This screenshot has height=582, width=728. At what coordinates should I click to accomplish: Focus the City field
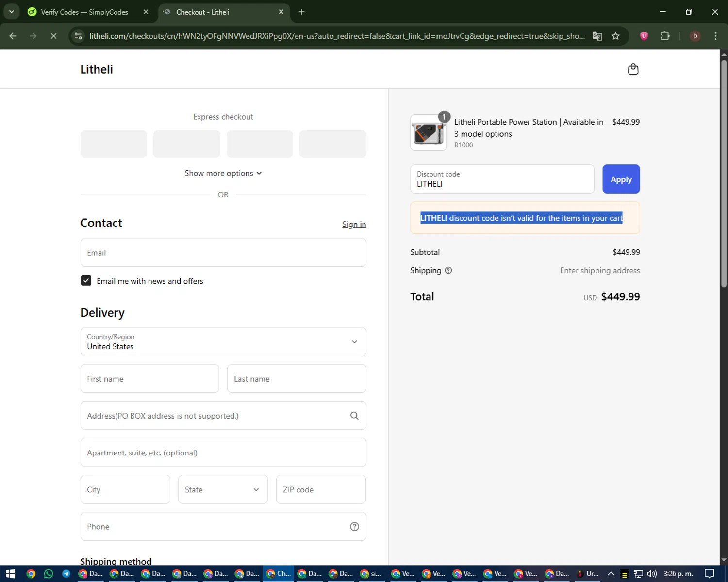pyautogui.click(x=125, y=489)
